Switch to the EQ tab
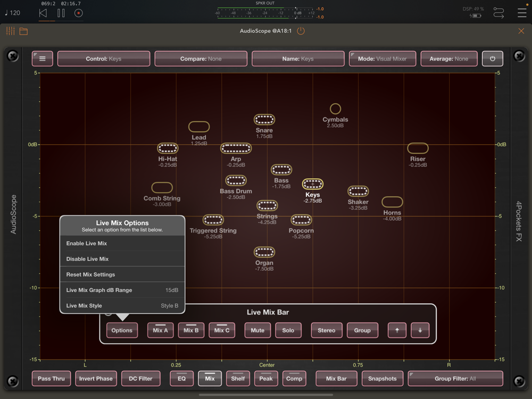This screenshot has width=532, height=399. [181, 379]
